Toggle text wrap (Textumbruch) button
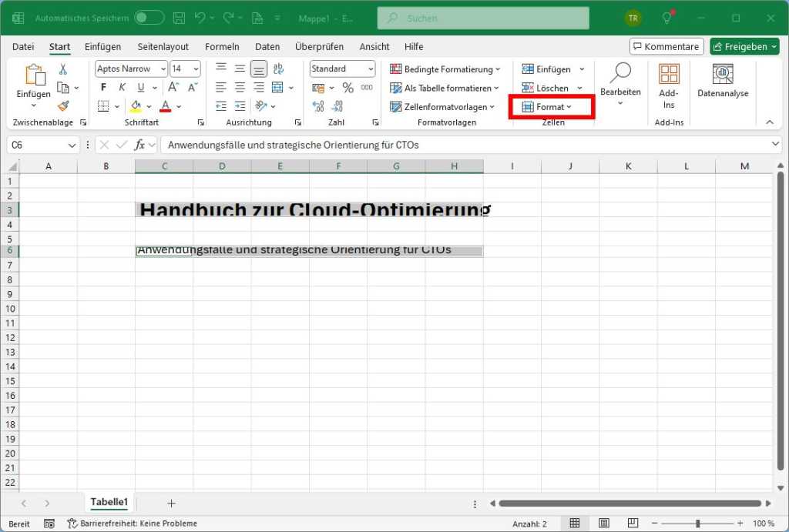Image resolution: width=789 pixels, height=532 pixels. [x=277, y=69]
